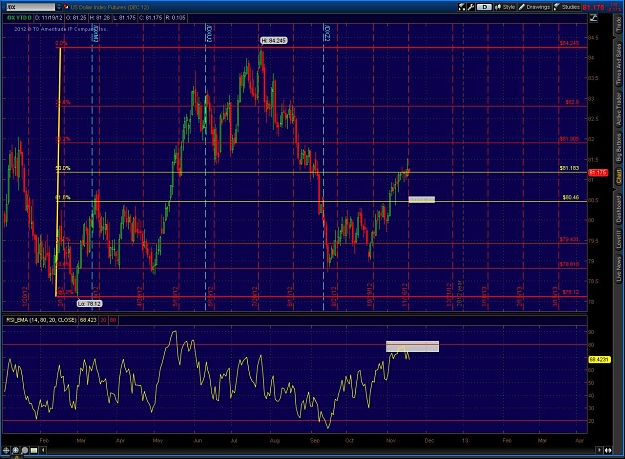
Task: Change the D timeframe aggregation button
Action: (x=484, y=7)
